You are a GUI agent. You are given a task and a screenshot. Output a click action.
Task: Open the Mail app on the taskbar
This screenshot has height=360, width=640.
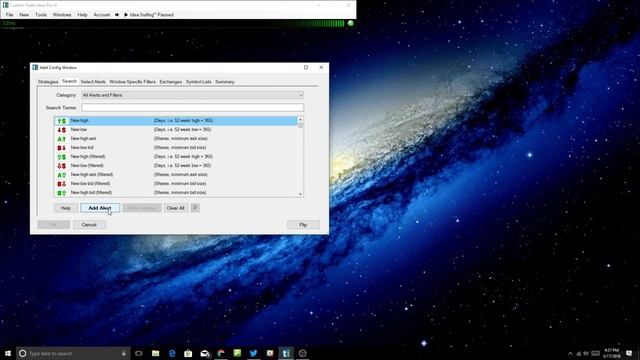[x=204, y=353]
